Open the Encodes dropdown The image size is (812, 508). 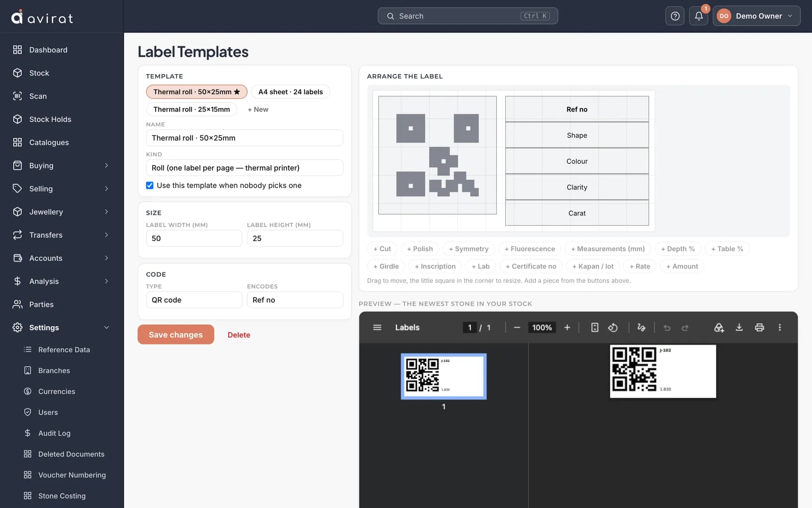coord(295,300)
